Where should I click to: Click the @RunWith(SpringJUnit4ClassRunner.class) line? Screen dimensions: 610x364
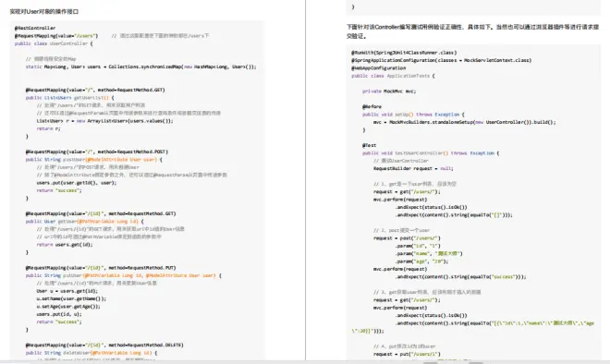click(404, 53)
